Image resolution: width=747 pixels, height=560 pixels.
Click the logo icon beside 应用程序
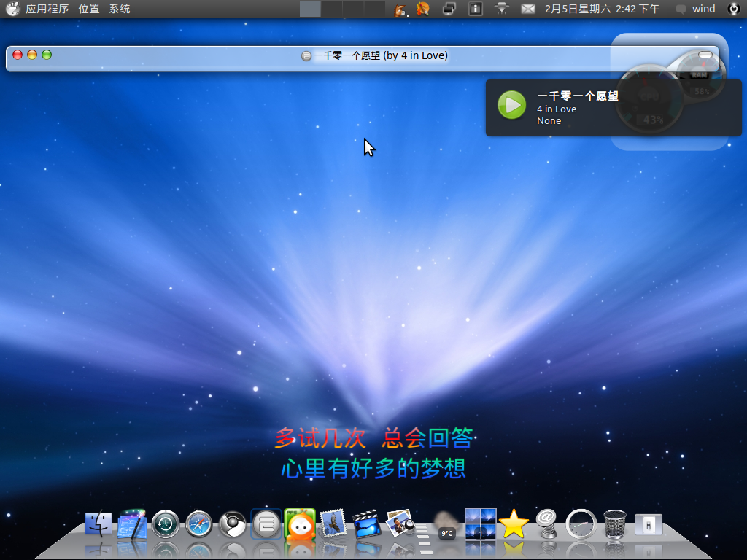13,9
